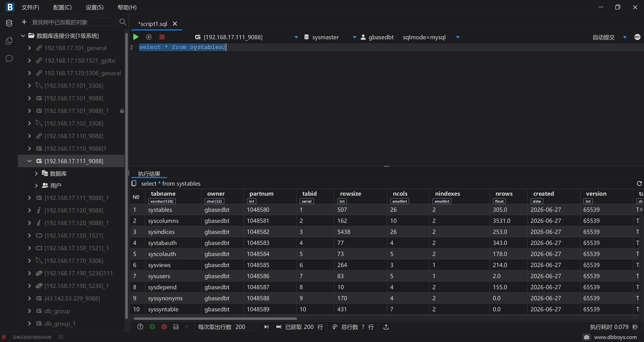Open the copy/files sidebar icon

(x=9, y=41)
